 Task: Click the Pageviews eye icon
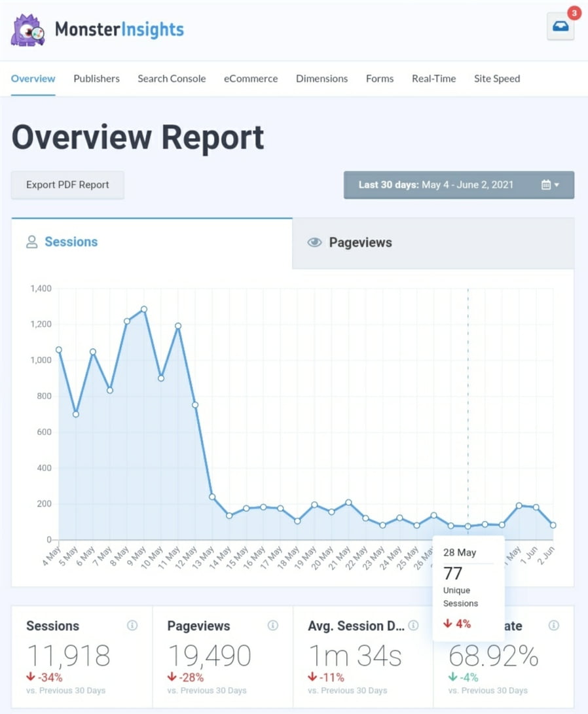tap(314, 242)
